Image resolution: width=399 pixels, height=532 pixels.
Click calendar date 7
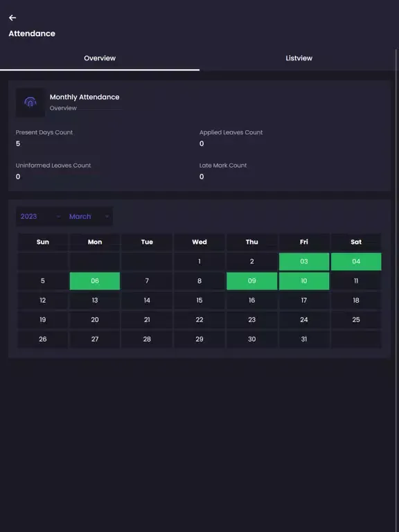point(147,281)
